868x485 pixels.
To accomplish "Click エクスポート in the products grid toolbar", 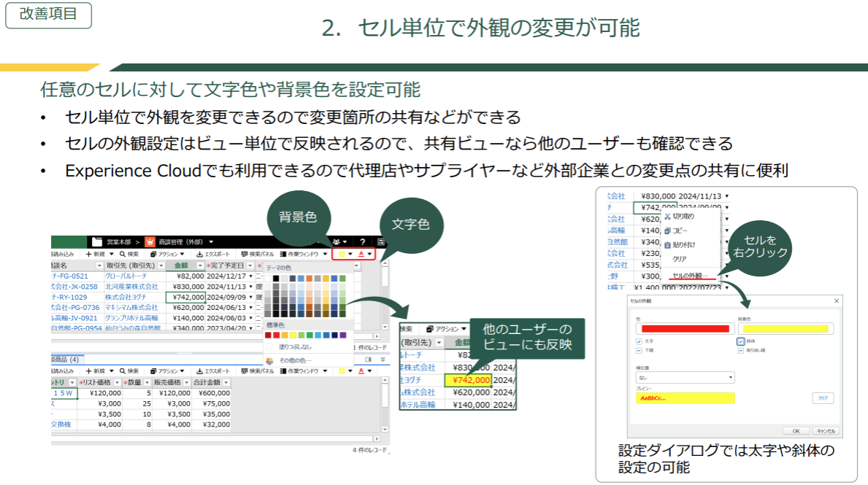I will tap(213, 371).
